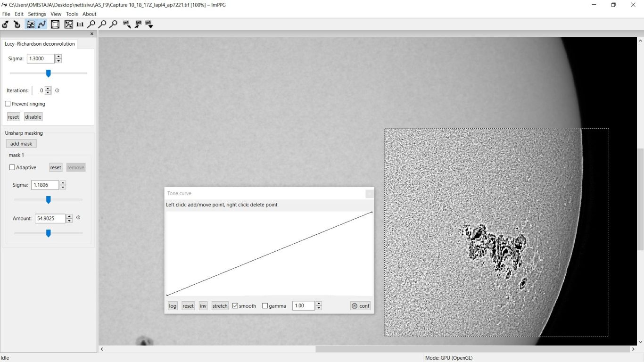Viewport: 644px width, 362px height.
Task: Click the last magnifier zoom icon
Action: (113, 24)
